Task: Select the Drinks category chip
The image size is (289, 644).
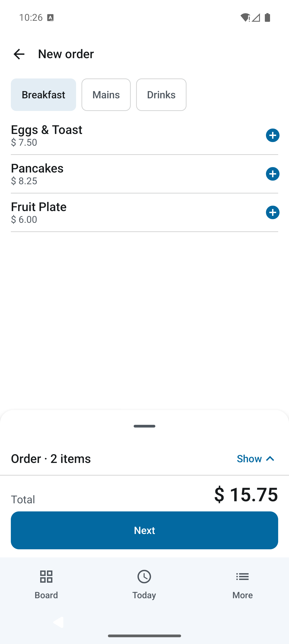Action: pos(161,95)
